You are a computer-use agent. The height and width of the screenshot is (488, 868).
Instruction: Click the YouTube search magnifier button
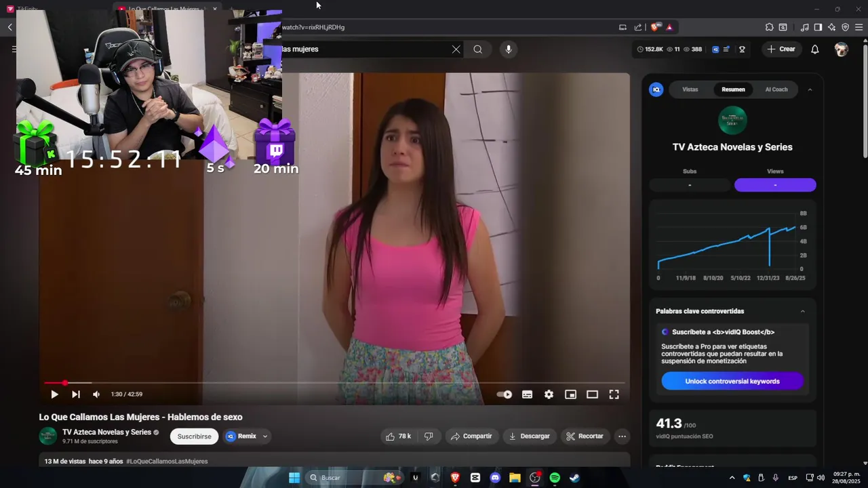coord(478,49)
